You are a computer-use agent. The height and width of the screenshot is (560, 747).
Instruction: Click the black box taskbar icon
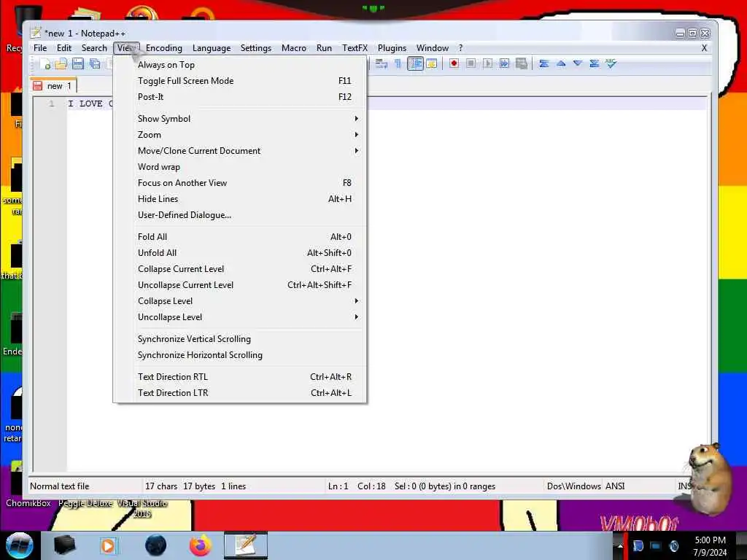click(64, 545)
